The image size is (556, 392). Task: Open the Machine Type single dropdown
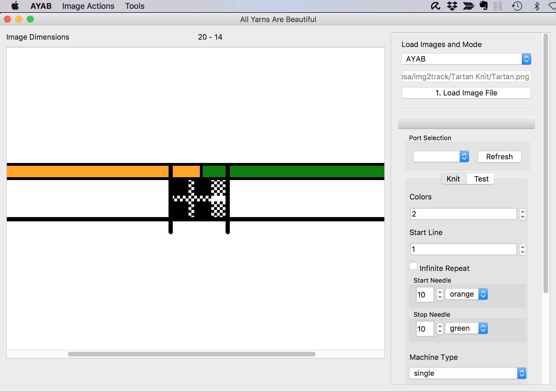pyautogui.click(x=467, y=373)
